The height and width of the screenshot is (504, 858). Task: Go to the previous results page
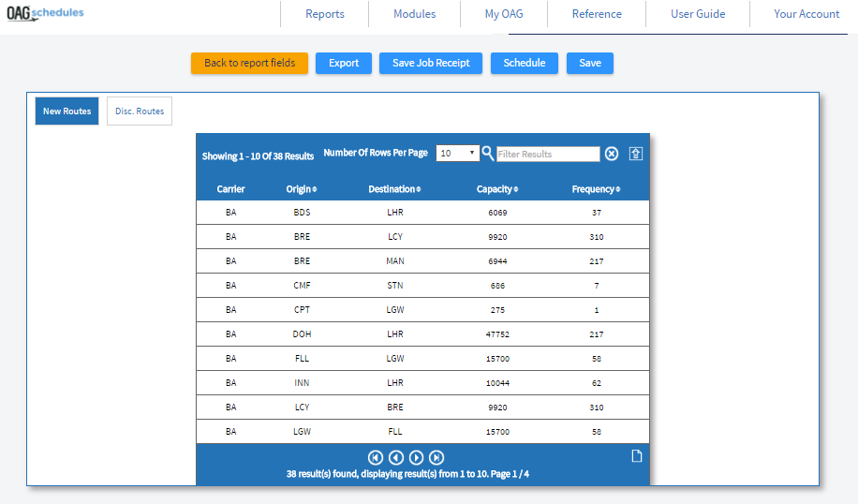tap(396, 457)
